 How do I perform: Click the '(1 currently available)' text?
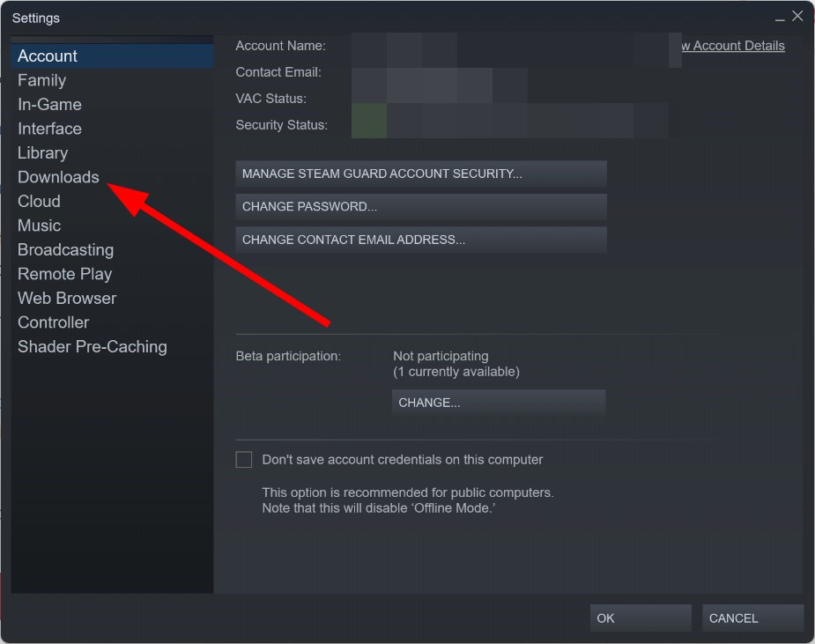tap(456, 372)
